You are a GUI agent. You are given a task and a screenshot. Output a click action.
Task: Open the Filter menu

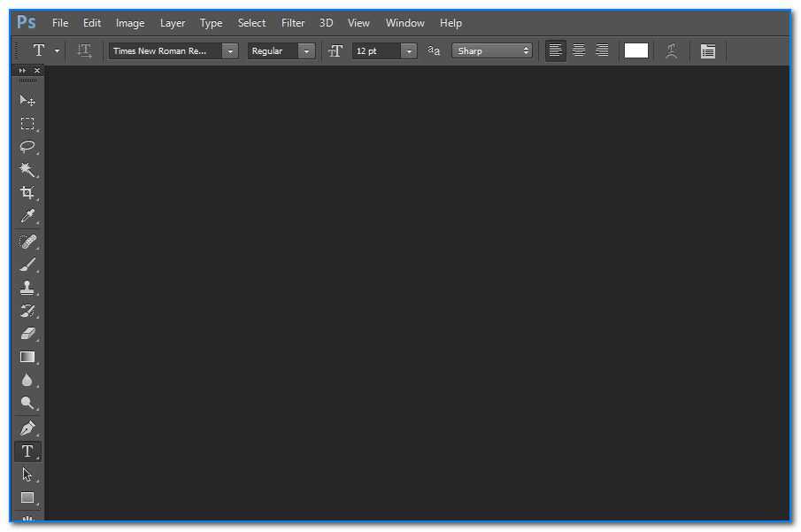pos(293,23)
